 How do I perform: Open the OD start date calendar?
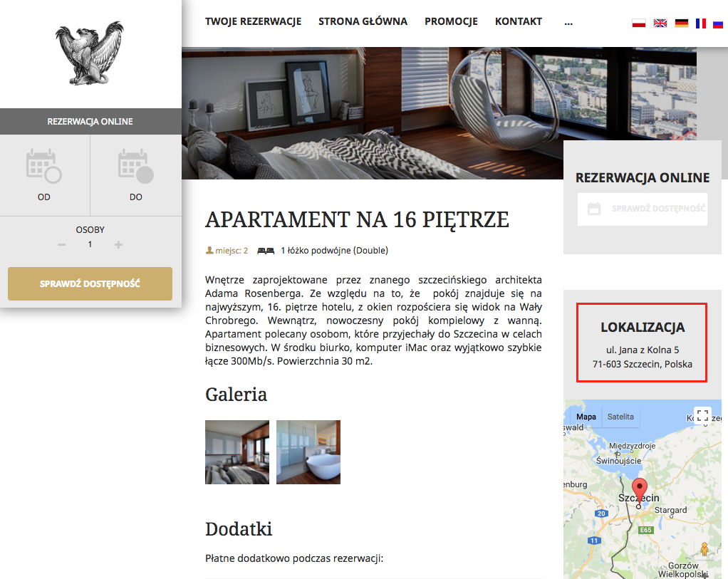[x=44, y=175]
